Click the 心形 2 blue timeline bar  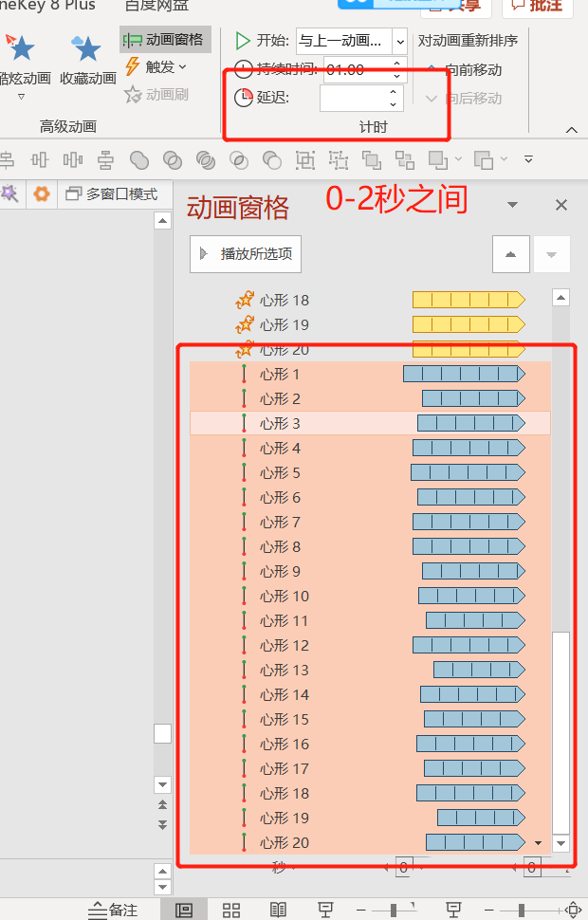tap(473, 398)
